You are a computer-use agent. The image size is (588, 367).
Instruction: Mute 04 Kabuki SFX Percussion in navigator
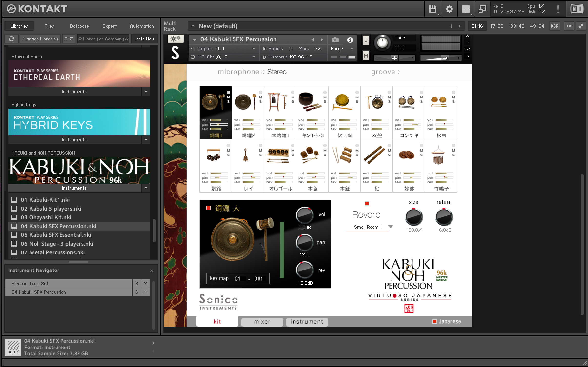(x=146, y=292)
